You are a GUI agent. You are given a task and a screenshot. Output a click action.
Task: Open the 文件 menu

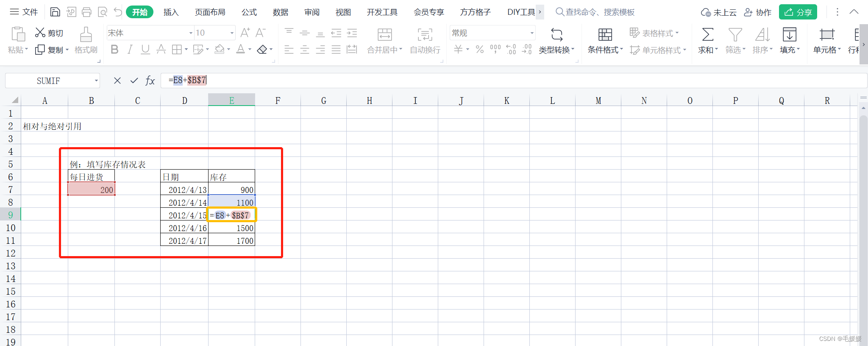point(24,12)
